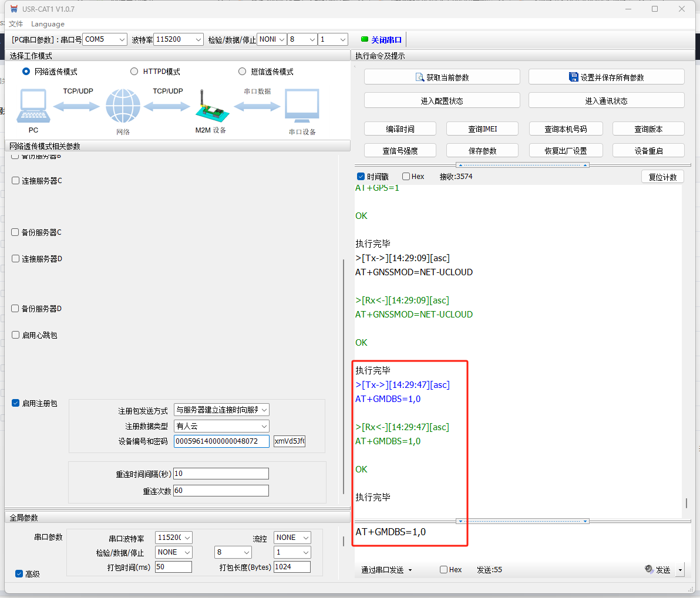Enable the heartbeat packet checkbox
Screen dimensions: 700x598
click(x=16, y=335)
